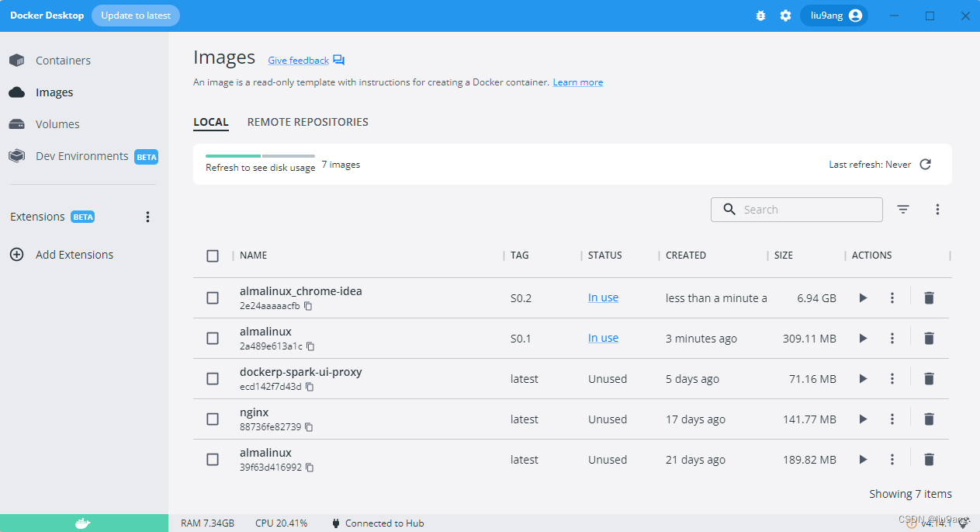
Task: Check the nginx row checkbox
Action: point(213,419)
